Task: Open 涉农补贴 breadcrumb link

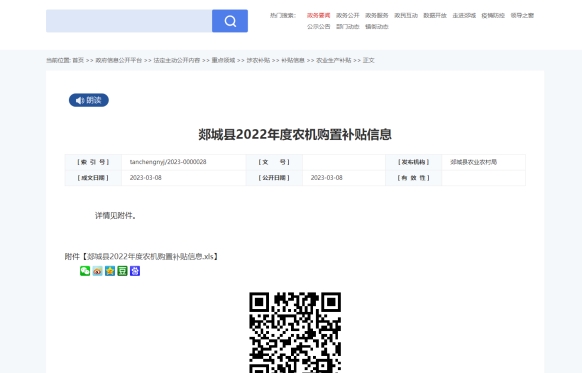Action: pyautogui.click(x=258, y=60)
